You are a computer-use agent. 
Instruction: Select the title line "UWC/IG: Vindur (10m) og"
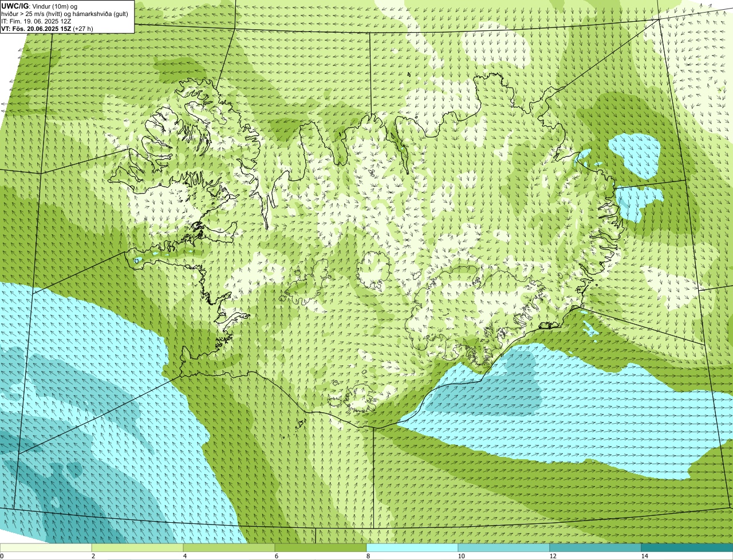pos(39,6)
